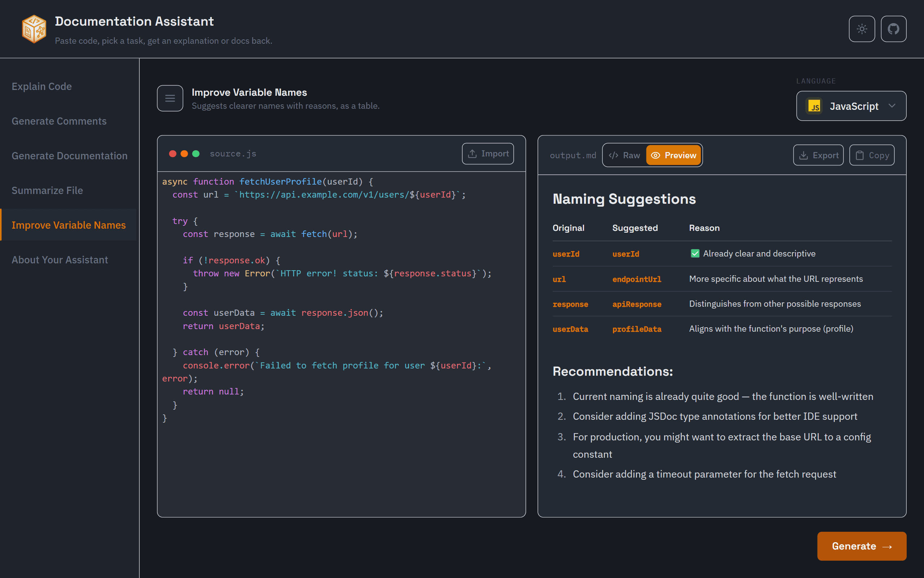924x578 pixels.
Task: Click the 'profileData' suggested name
Action: click(636, 329)
